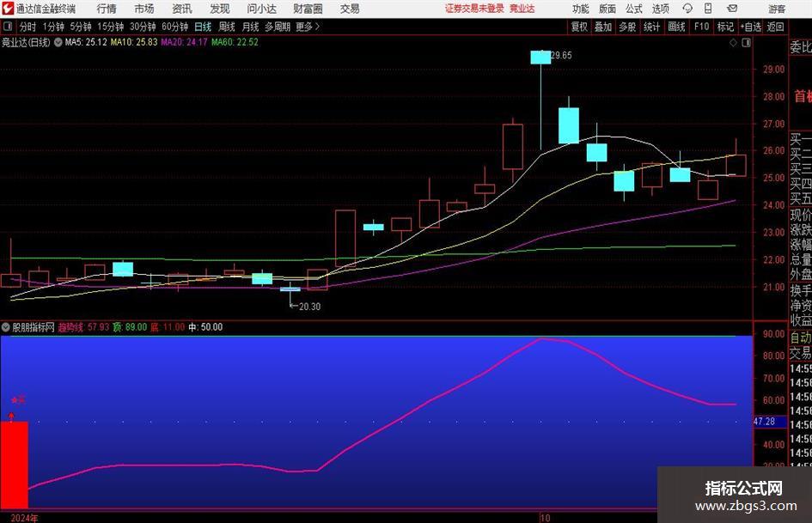Image resolution: width=812 pixels, height=523 pixels.
Task: Open the 选项 menu
Action: click(x=660, y=9)
